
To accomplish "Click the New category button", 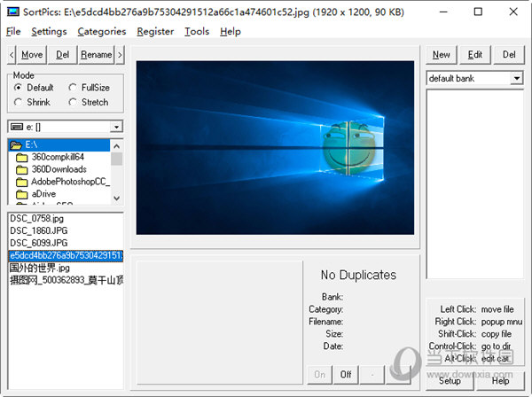I will (x=441, y=55).
